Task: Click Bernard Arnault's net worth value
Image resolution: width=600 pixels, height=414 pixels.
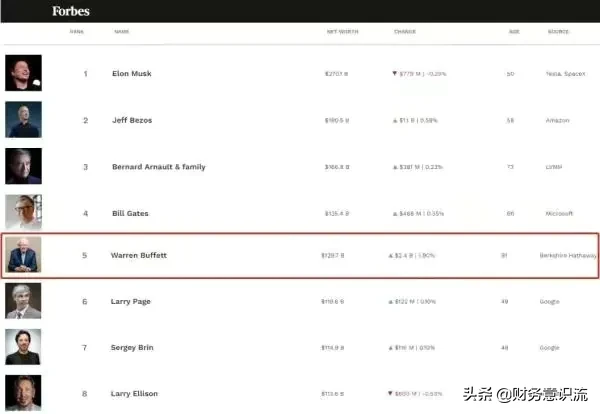Action: (x=337, y=167)
